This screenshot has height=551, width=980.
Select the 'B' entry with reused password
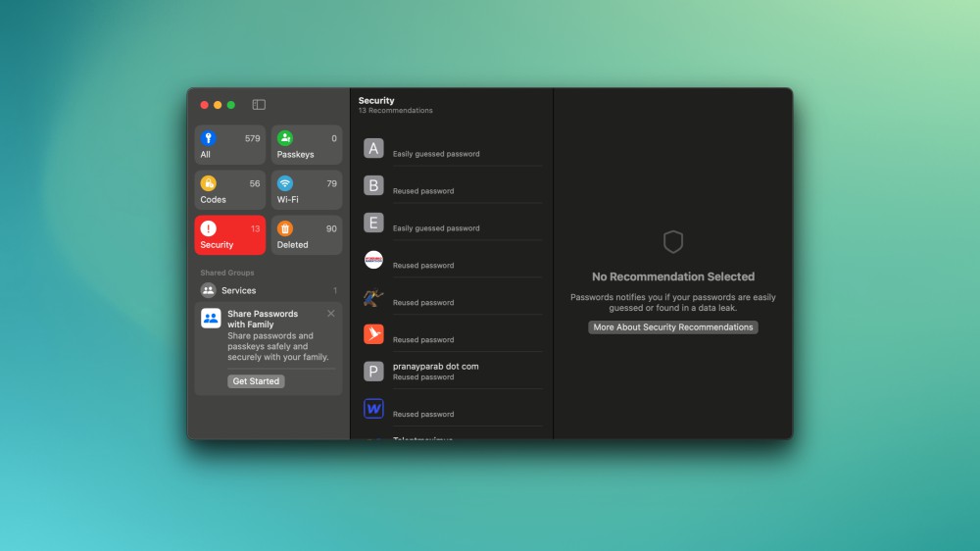453,185
